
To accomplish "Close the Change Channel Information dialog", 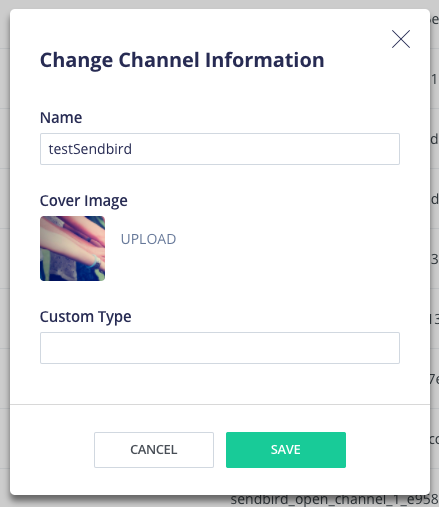I will (401, 39).
